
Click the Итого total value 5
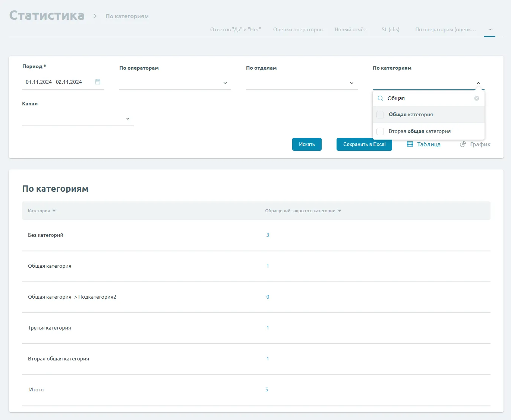(x=266, y=389)
